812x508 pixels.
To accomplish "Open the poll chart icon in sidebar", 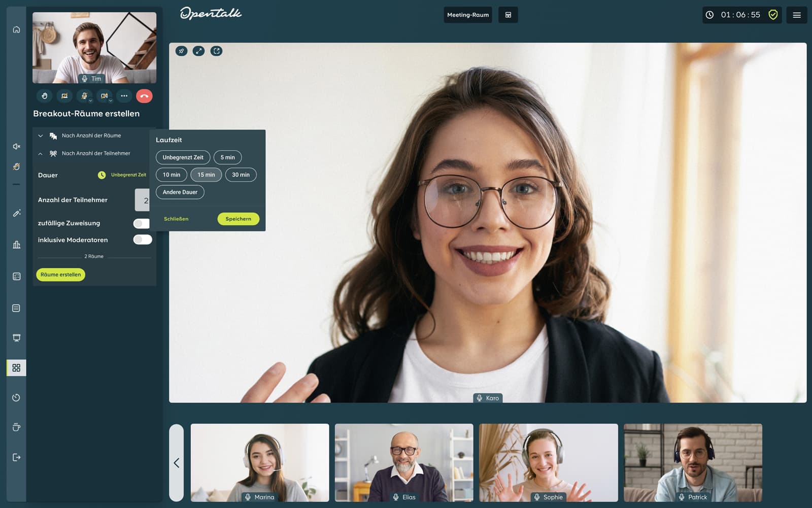I will [x=16, y=245].
